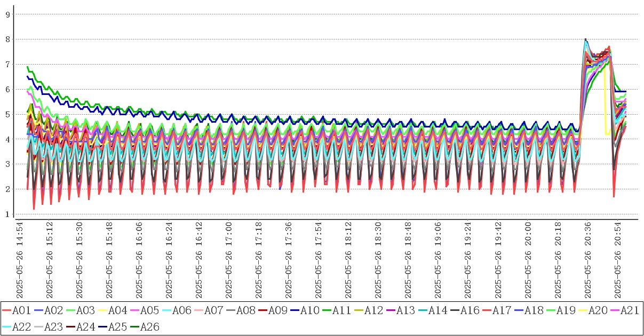Hide series A05 via the legend

coord(149,310)
